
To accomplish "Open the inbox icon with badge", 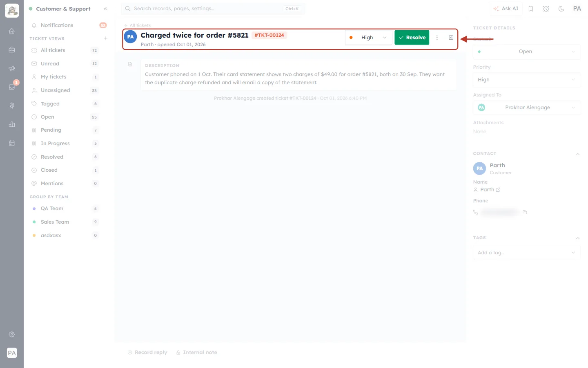I will [x=12, y=87].
